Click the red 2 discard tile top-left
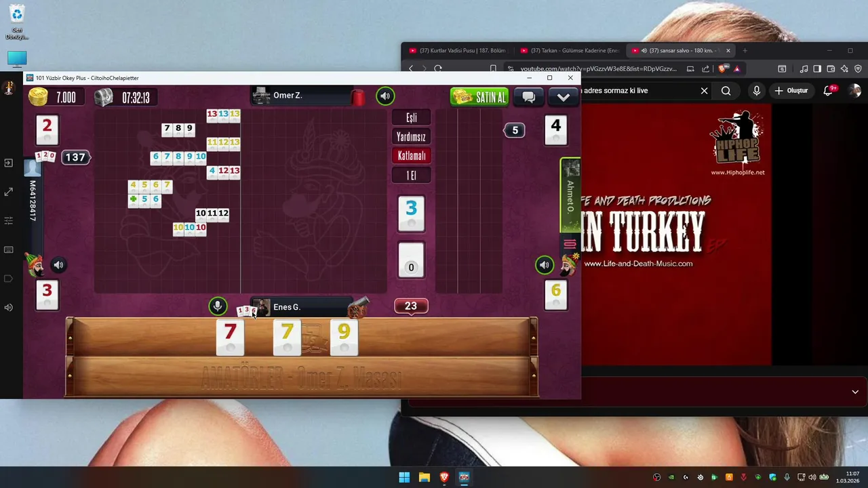This screenshot has width=868, height=488. [x=47, y=129]
